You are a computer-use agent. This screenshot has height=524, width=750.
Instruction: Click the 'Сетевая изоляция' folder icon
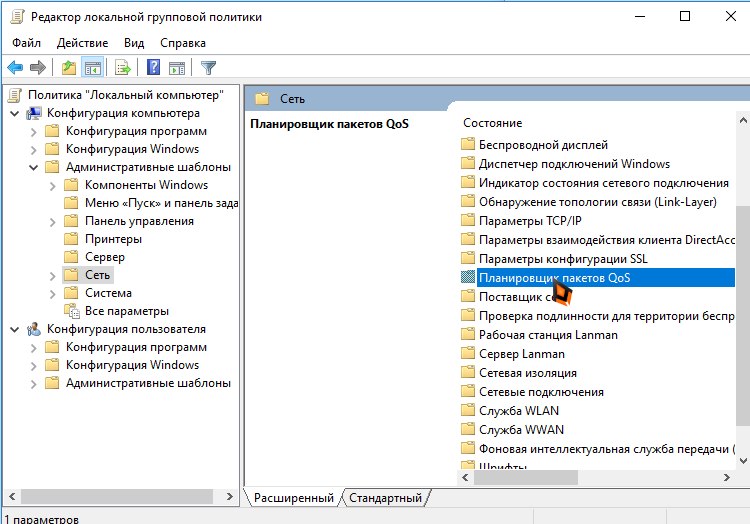468,372
